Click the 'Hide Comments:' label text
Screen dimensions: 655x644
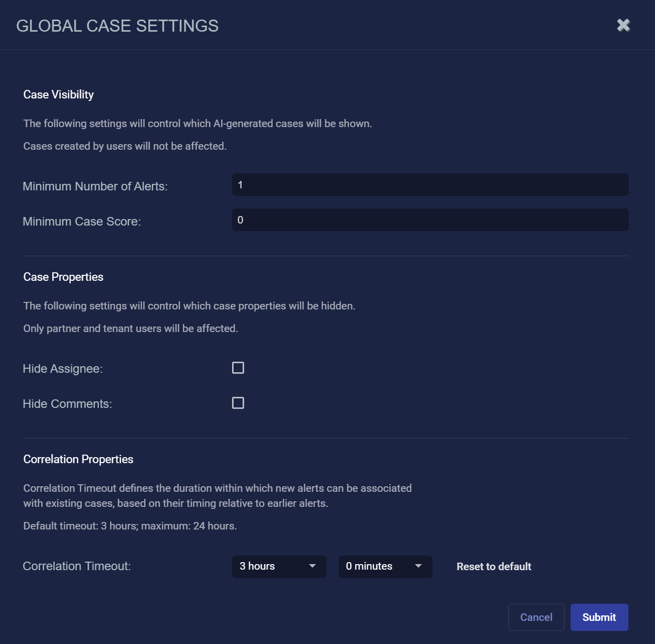point(67,404)
